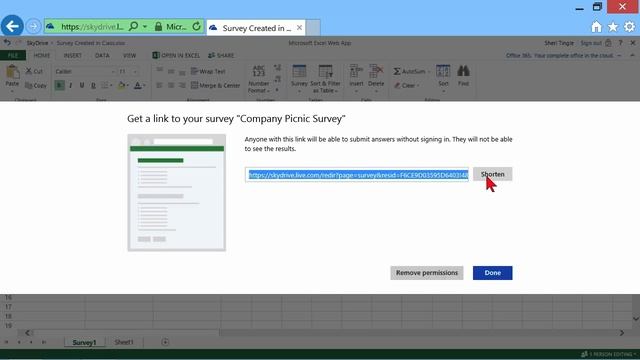Select the survey link text field
This screenshot has height=360, width=640.
pos(357,175)
